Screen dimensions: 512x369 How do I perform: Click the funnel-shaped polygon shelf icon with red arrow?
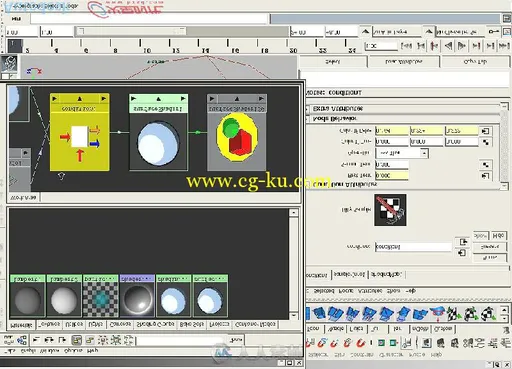(437, 313)
